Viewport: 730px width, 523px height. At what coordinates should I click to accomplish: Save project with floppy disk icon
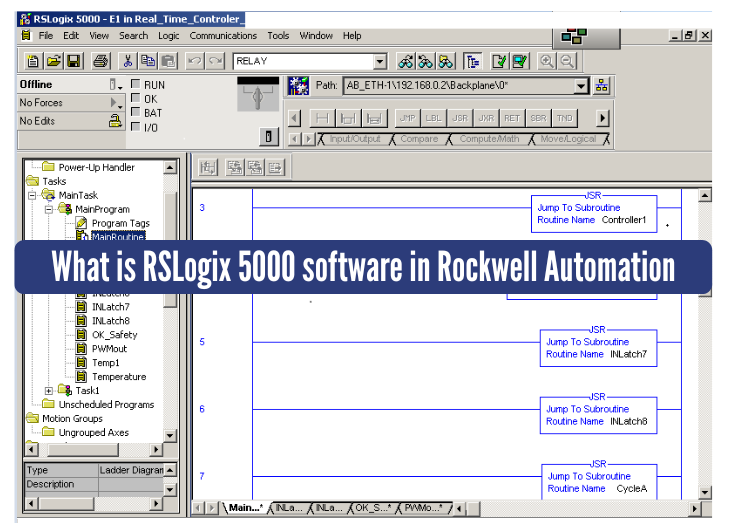coord(74,61)
